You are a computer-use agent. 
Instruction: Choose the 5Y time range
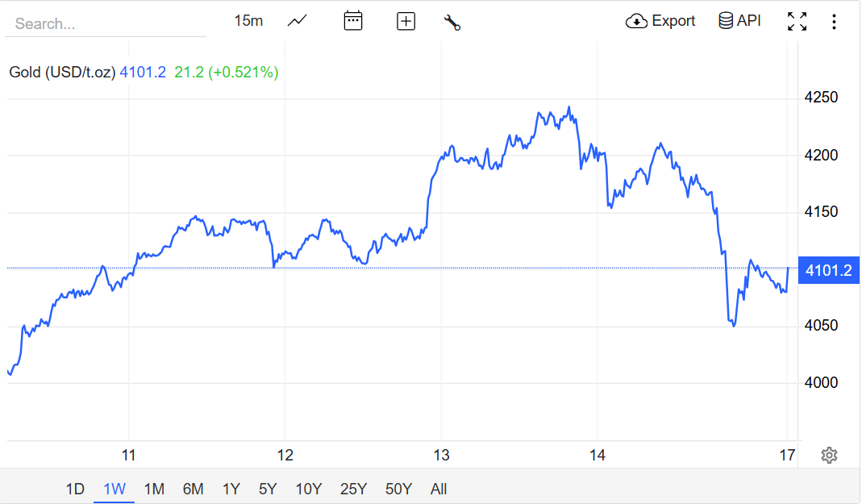tap(268, 489)
